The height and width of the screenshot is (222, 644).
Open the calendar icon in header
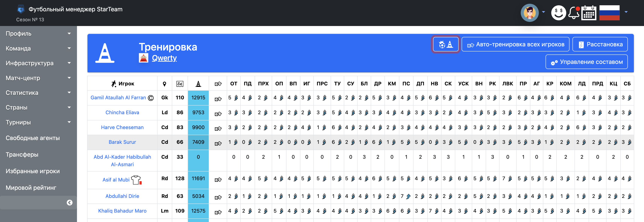click(588, 13)
